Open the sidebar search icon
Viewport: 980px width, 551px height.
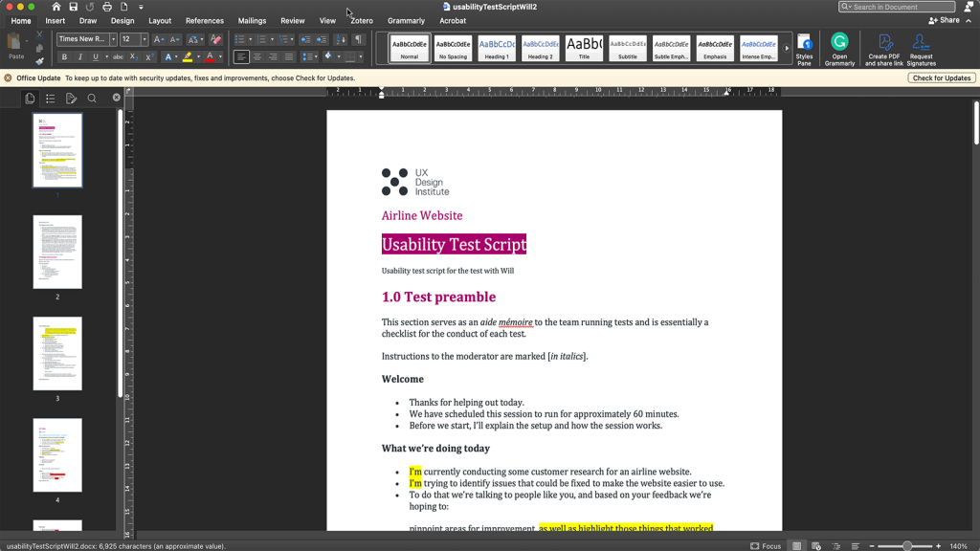click(92, 97)
